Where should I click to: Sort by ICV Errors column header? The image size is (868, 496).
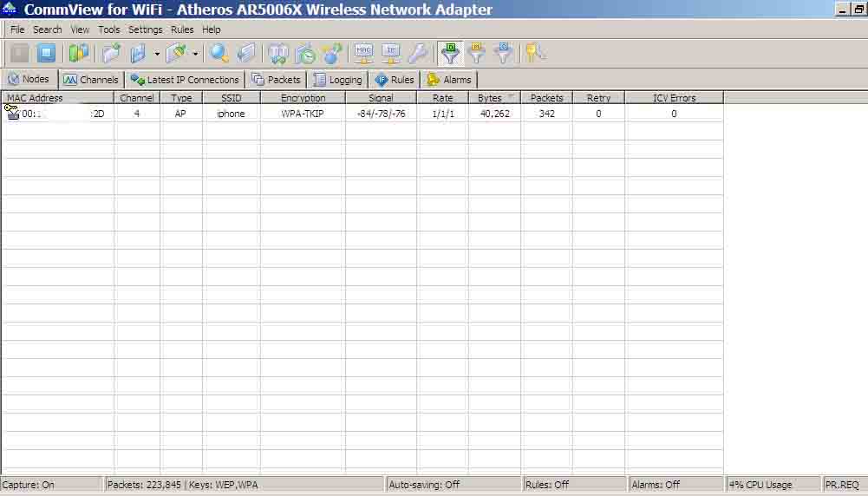pyautogui.click(x=674, y=98)
